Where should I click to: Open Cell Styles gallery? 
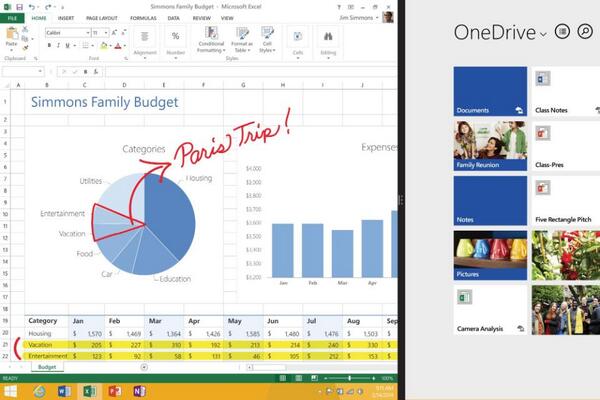pos(267,39)
